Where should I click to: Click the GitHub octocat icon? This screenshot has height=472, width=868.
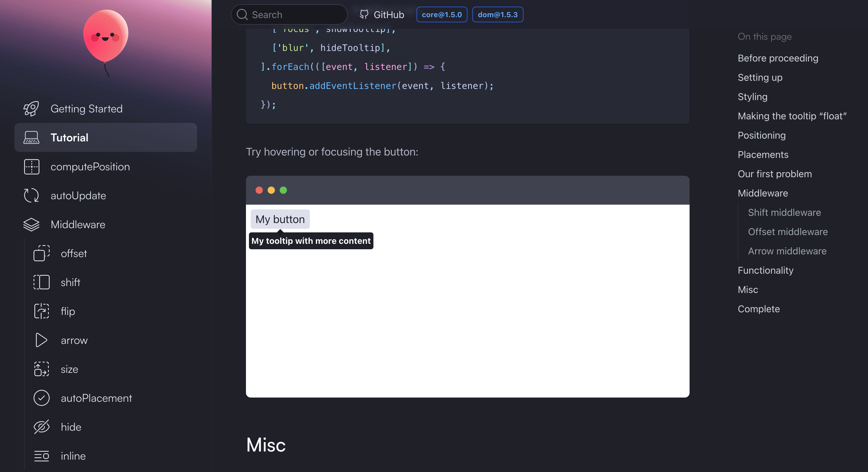pyautogui.click(x=364, y=14)
